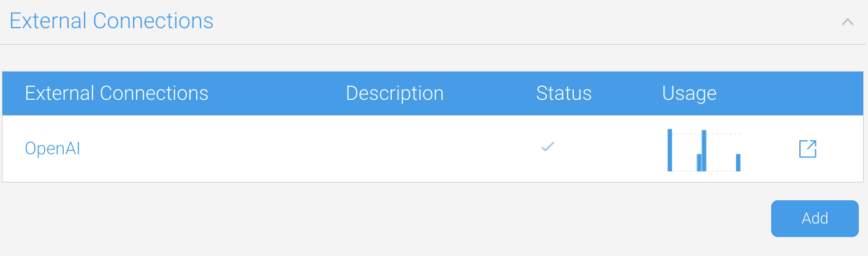Click the middle tall bar in usage chart
The image size is (868, 256).
[x=704, y=151]
